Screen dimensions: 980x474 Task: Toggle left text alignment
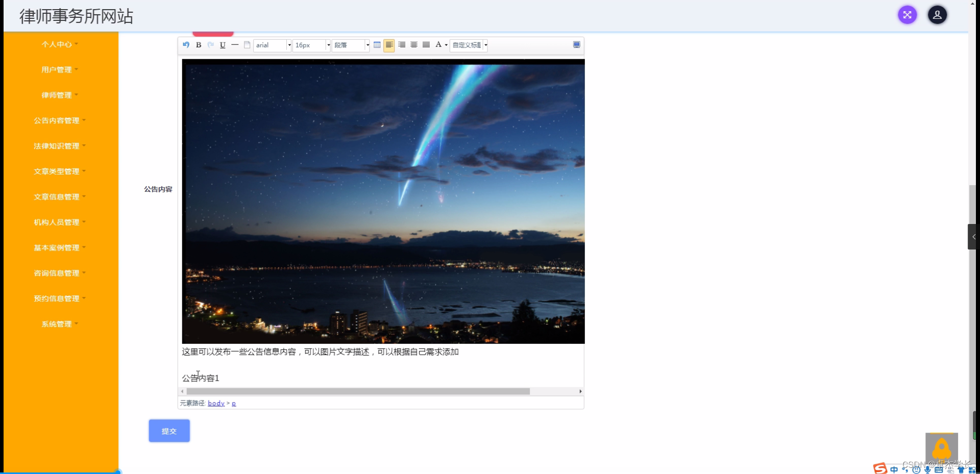[389, 45]
